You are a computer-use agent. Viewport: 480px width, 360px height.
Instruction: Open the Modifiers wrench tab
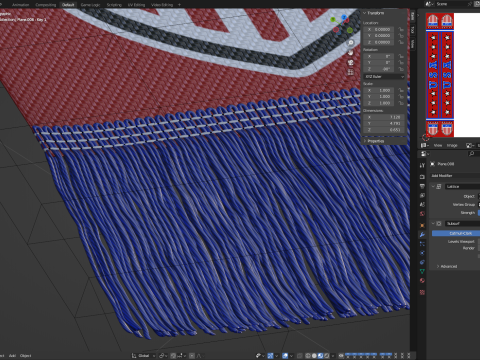422,235
